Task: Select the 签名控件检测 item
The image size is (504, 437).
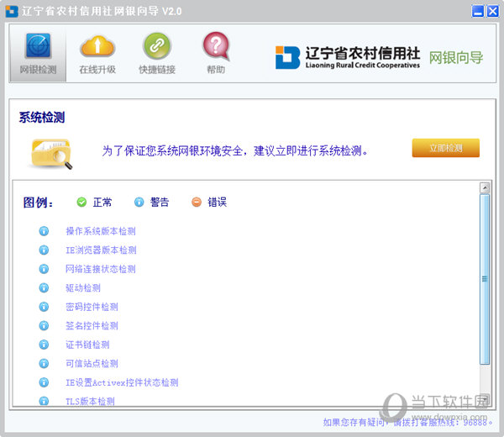Action: [x=92, y=326]
